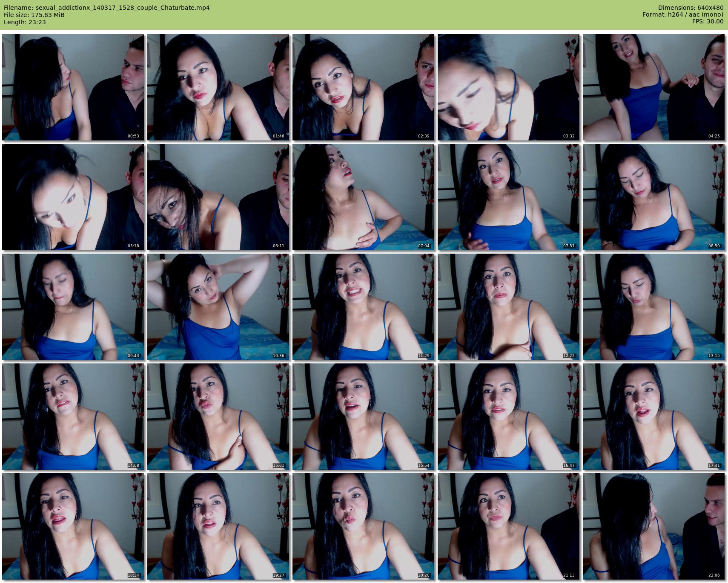Open the frame labeled 07:57
This screenshot has width=728, height=583.
tap(508, 197)
